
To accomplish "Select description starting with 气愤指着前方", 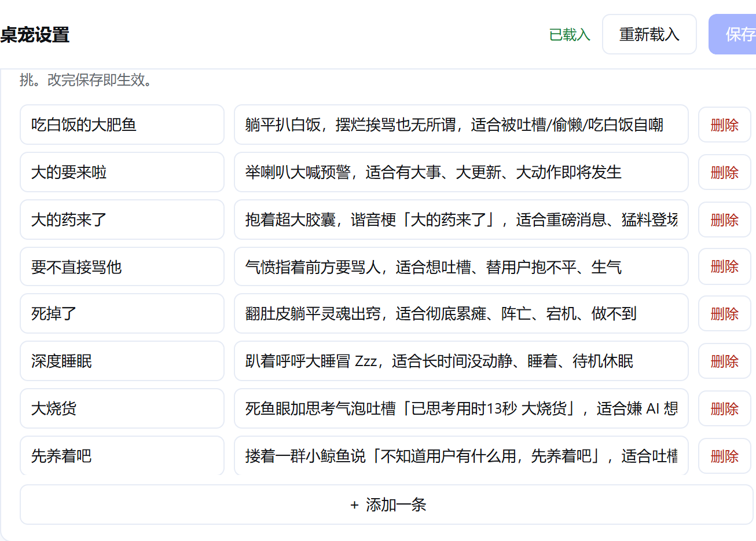I will click(461, 266).
